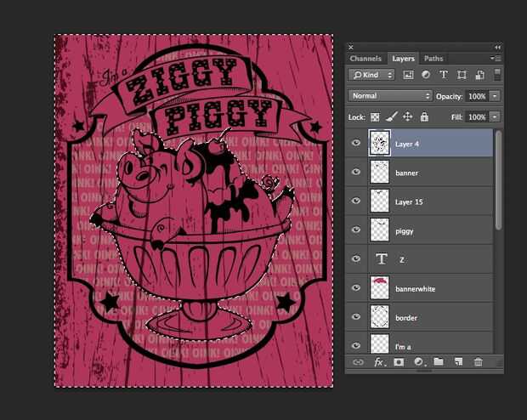Filter layers by adjustment layer icon
Screen dimensions: 527x420
426,75
